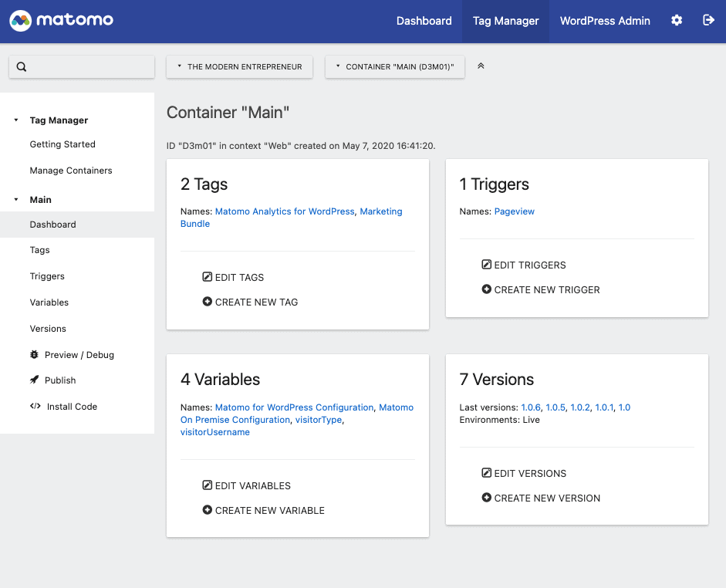Click the Edit Versions text button
The width and height of the screenshot is (726, 588).
530,473
